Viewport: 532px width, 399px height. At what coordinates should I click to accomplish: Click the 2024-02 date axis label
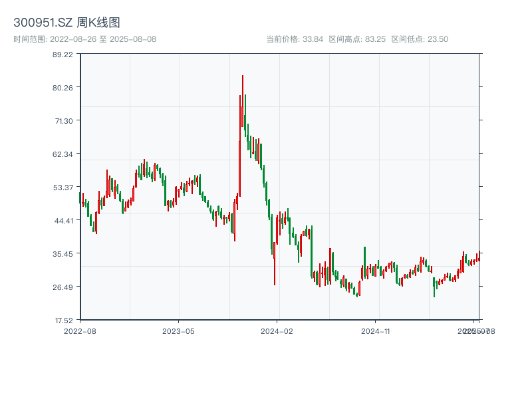pyautogui.click(x=277, y=331)
